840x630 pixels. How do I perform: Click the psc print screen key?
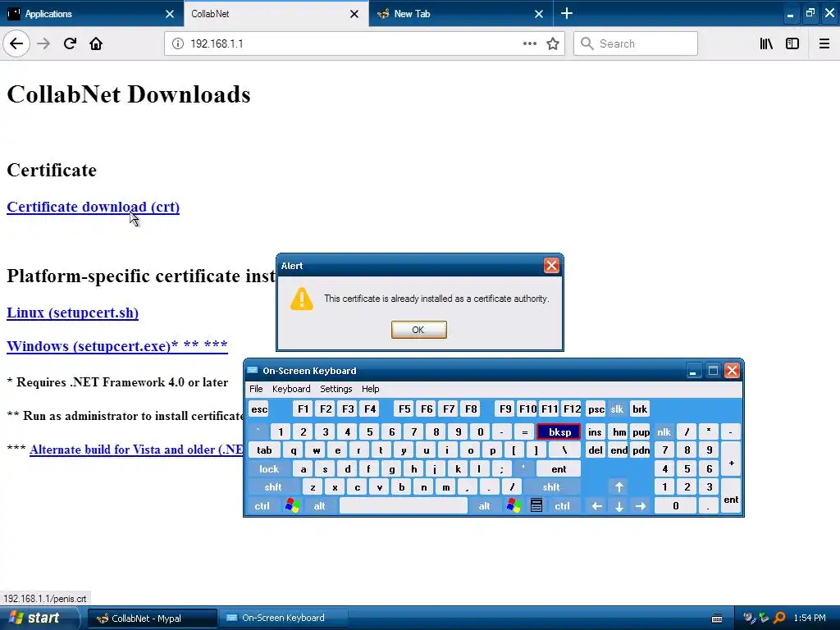pyautogui.click(x=596, y=409)
